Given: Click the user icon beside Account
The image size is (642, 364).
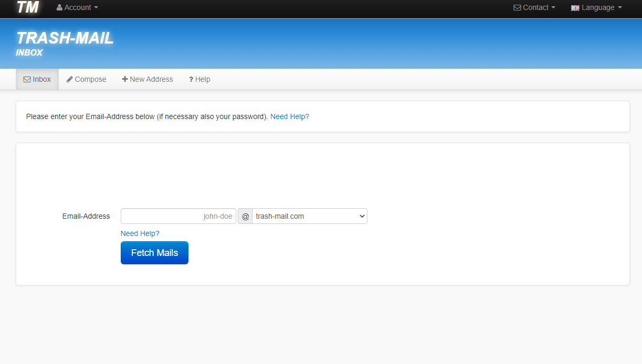Looking at the screenshot, I should click(x=59, y=7).
